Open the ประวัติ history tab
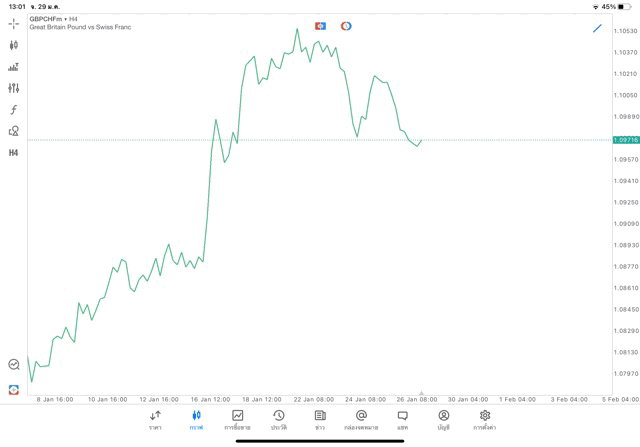The image size is (640, 447). click(x=278, y=420)
